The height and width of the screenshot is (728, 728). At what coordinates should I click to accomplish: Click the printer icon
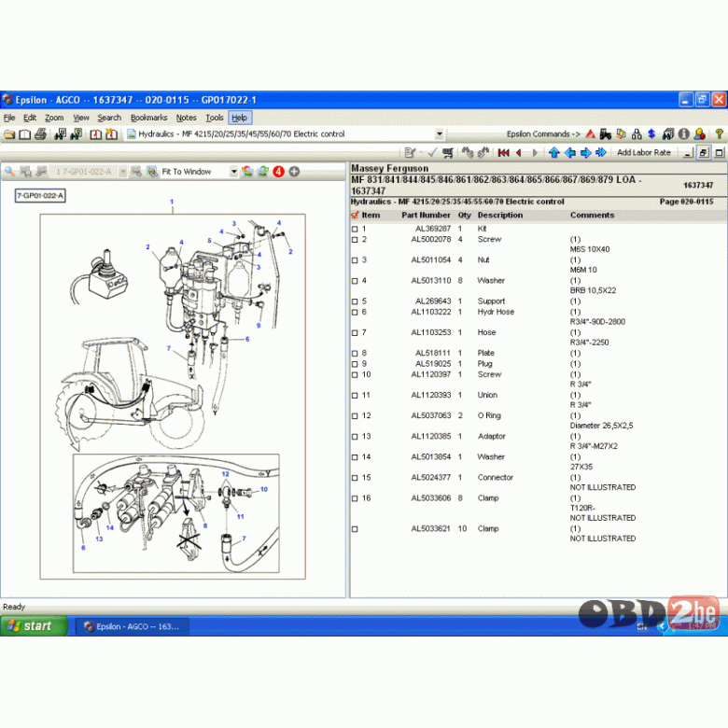tap(40, 134)
